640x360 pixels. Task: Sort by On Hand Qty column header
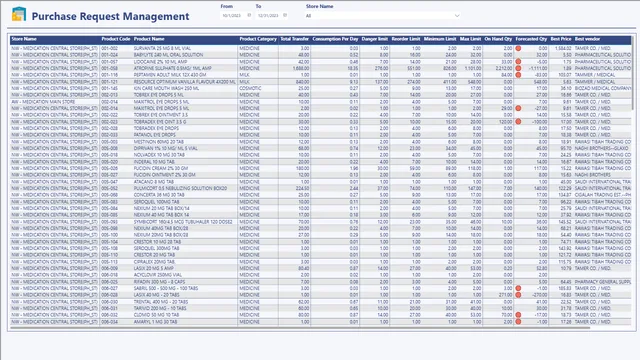coord(498,39)
